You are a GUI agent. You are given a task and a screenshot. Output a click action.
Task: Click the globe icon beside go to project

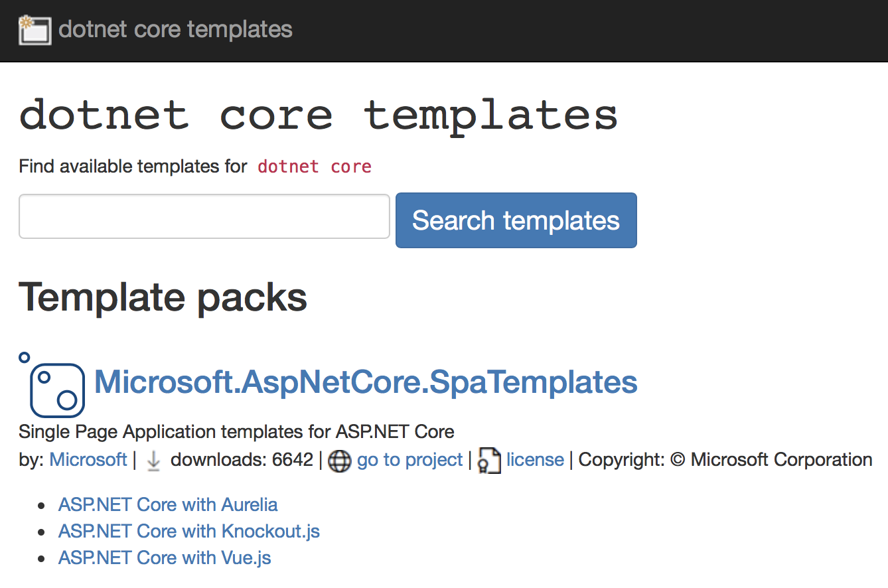(339, 461)
